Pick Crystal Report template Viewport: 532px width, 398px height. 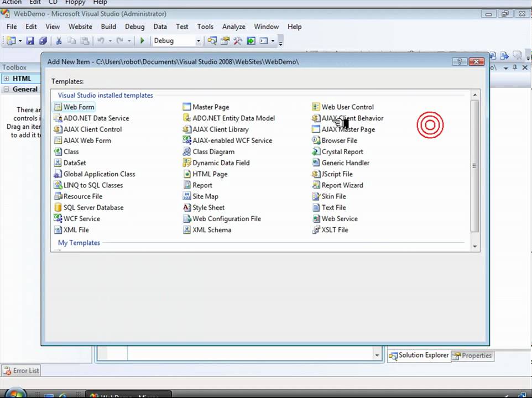[337, 151]
